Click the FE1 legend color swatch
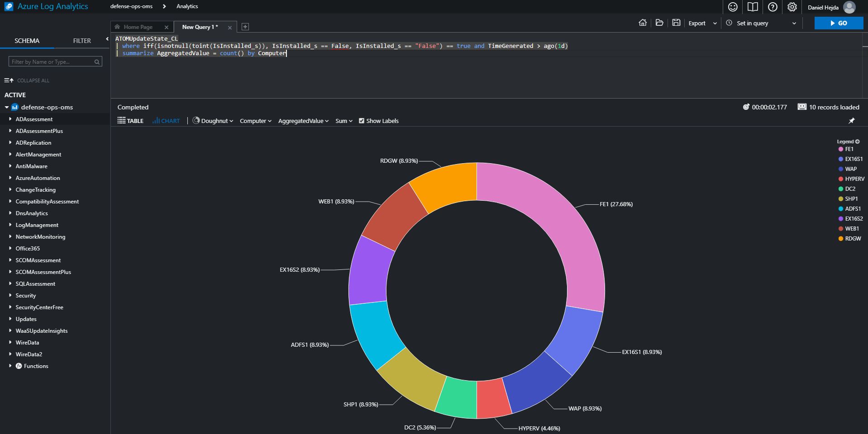 point(841,149)
